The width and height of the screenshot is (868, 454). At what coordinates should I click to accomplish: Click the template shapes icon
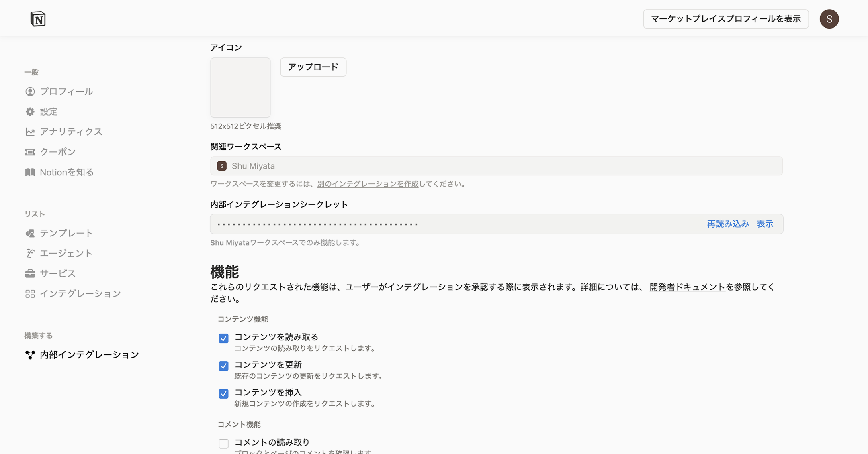pos(30,233)
